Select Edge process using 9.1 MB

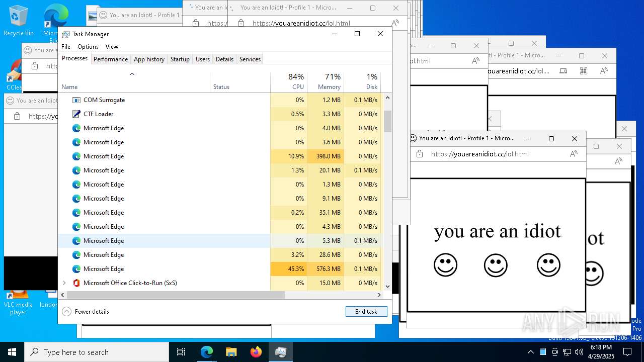[x=220, y=198]
